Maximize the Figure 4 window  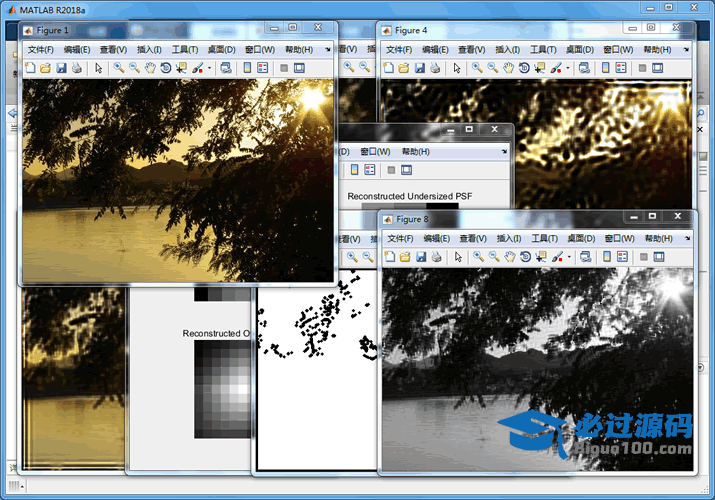coord(651,28)
